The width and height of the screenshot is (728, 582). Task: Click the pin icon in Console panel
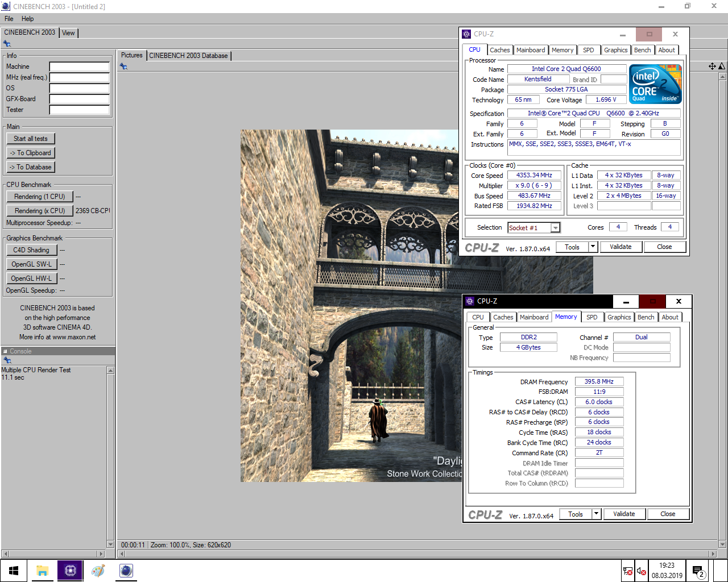[7, 360]
